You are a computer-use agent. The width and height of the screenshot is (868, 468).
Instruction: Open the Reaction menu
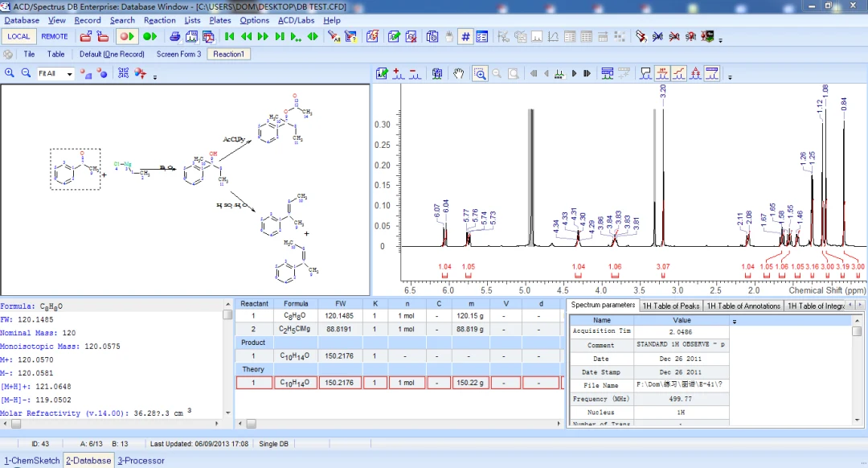tap(159, 20)
